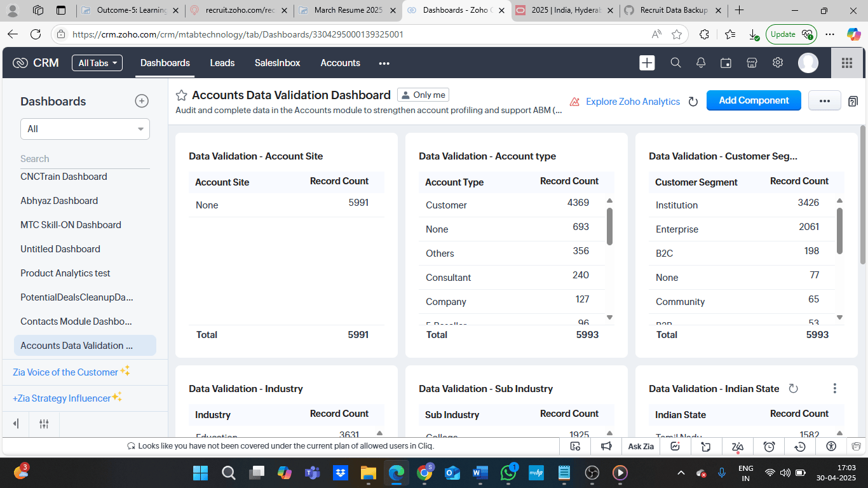Screen dimensions: 868x488
Task: Click the Customer Segment table scrollbar thumb
Action: click(x=839, y=231)
